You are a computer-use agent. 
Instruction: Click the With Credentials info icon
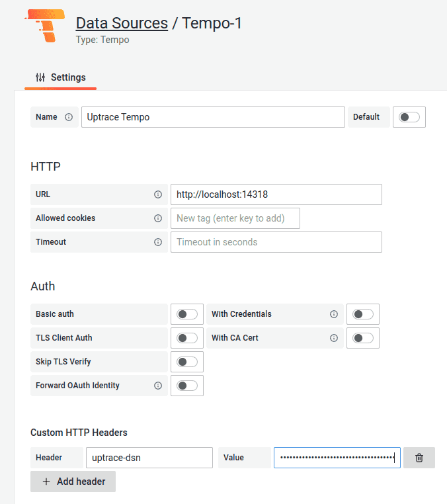coord(334,314)
